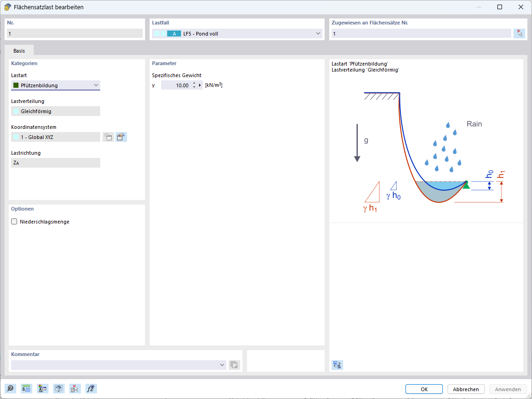This screenshot has height=399, width=532.
Task: Confirm with the OK button
Action: (x=424, y=389)
